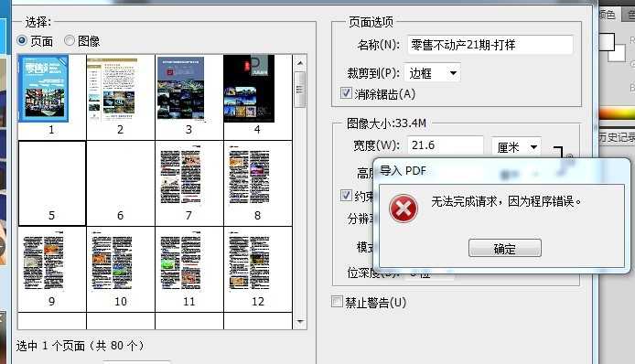Click the red error icon in dialog

click(403, 209)
